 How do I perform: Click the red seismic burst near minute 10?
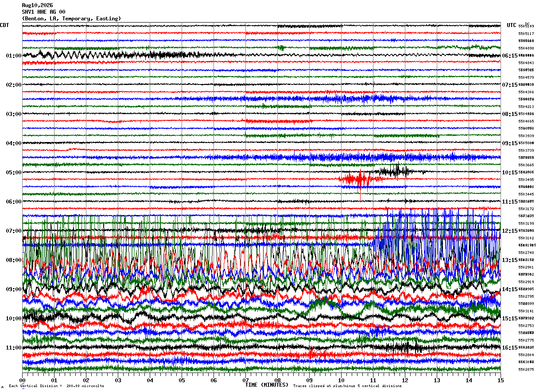coord(360,179)
